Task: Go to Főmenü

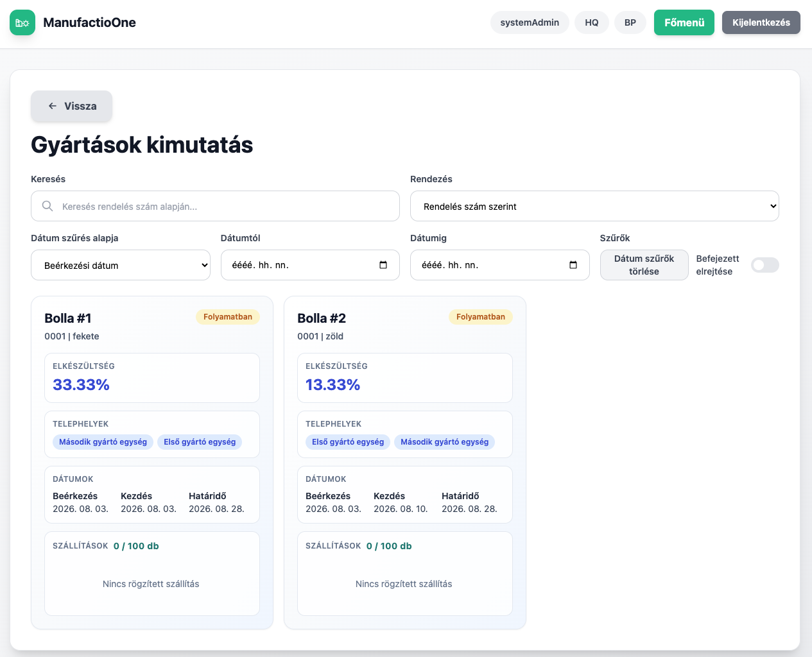Action: click(x=684, y=22)
